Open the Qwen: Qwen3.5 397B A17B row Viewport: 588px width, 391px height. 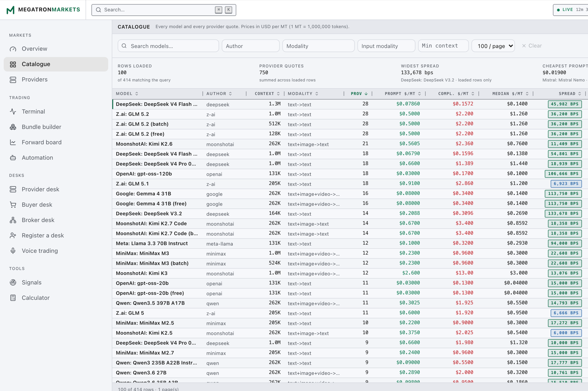pos(350,303)
